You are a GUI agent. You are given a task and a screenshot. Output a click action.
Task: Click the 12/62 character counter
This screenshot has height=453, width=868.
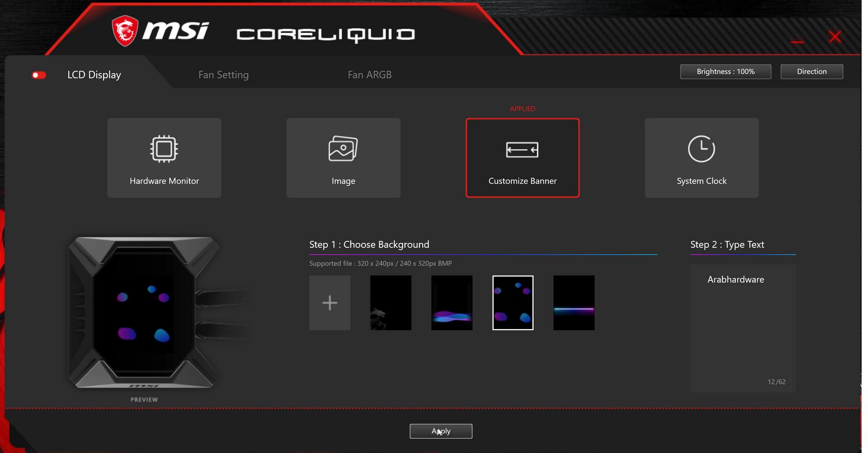776,382
